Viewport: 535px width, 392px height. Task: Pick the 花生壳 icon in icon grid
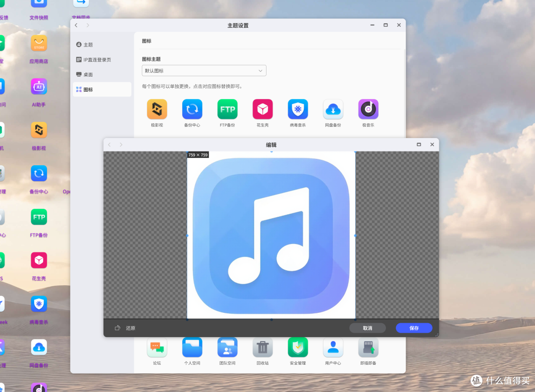click(263, 109)
